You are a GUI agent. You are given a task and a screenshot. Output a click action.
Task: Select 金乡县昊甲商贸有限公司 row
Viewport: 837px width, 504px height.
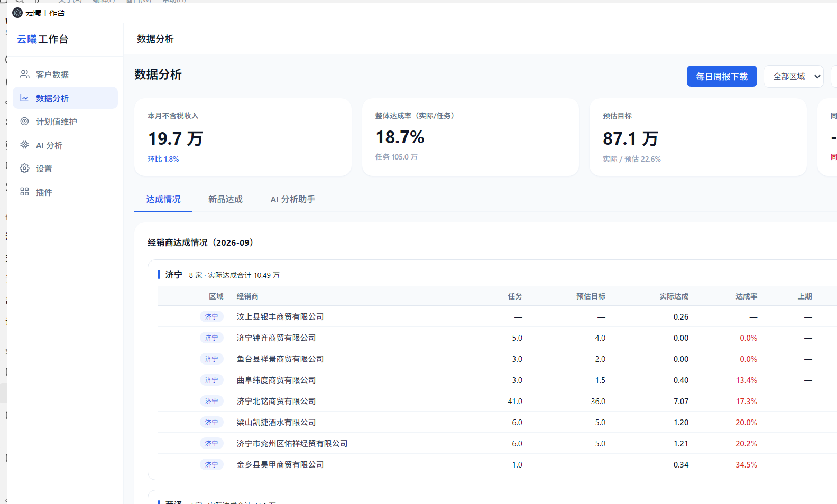tap(497, 464)
